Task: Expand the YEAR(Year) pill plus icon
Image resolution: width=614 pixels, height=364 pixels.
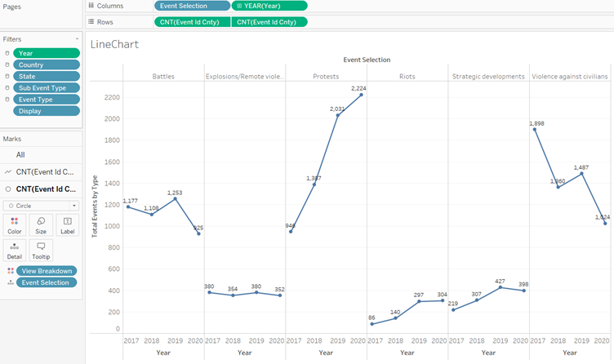Action: point(238,6)
